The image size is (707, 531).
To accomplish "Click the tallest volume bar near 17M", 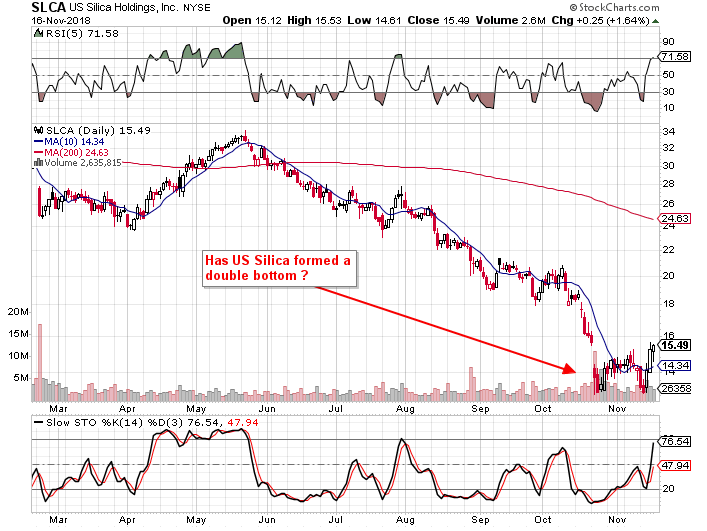I will coord(40,362).
